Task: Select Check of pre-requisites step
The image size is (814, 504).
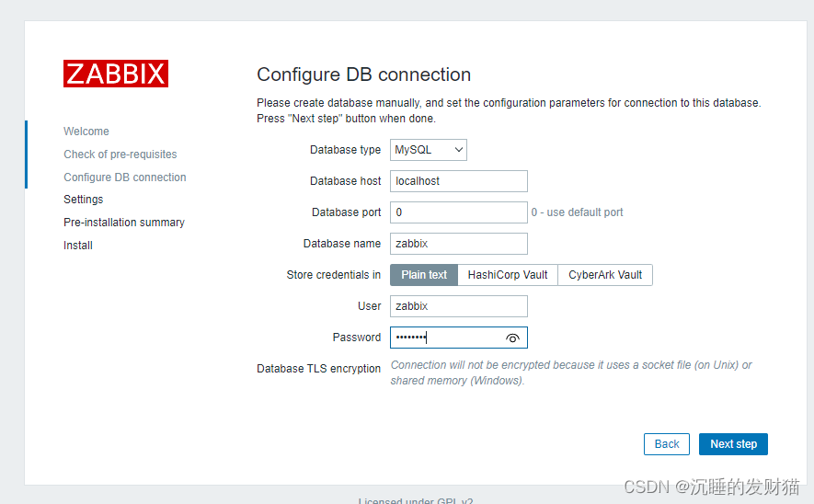Action: 120,155
